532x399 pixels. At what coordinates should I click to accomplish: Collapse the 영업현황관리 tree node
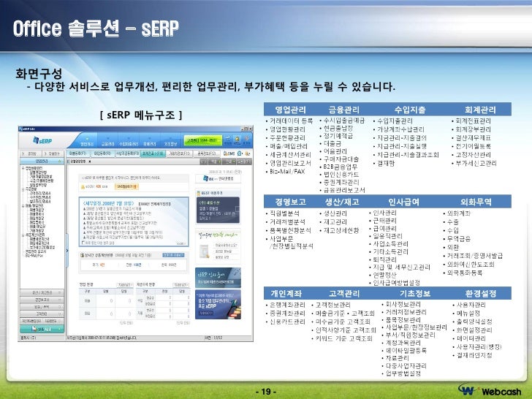[23, 168]
